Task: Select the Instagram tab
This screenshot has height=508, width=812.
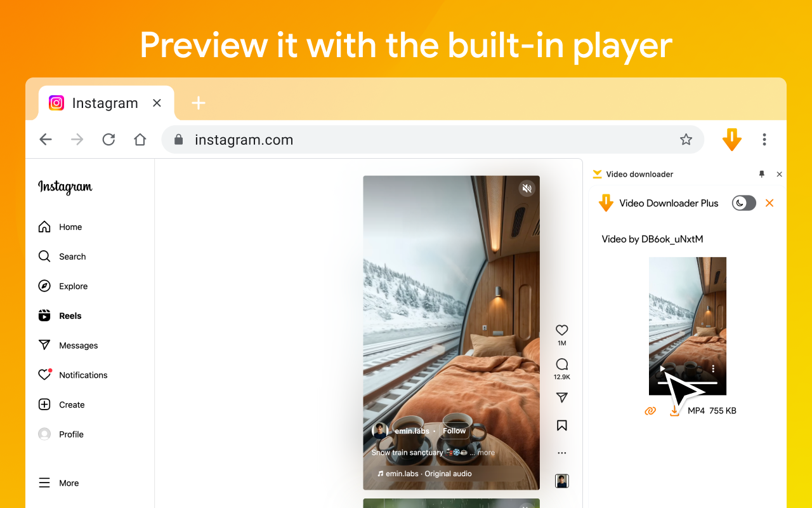Action: [x=106, y=103]
